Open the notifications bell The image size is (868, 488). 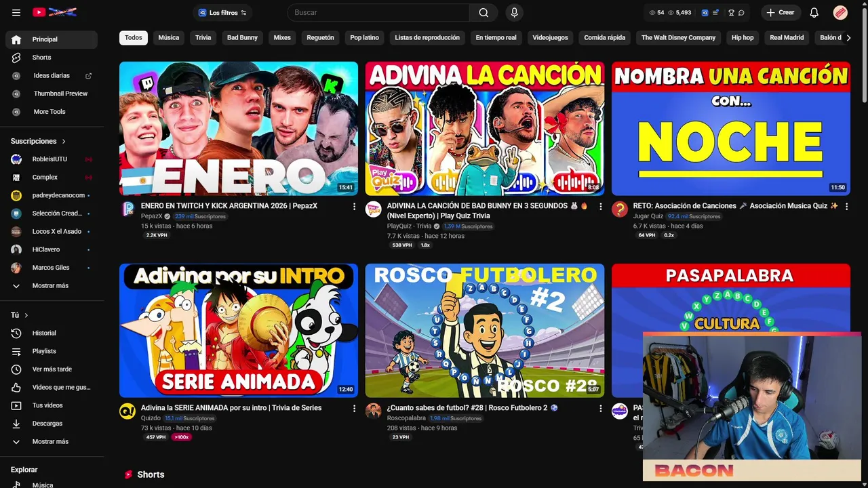[x=814, y=12]
